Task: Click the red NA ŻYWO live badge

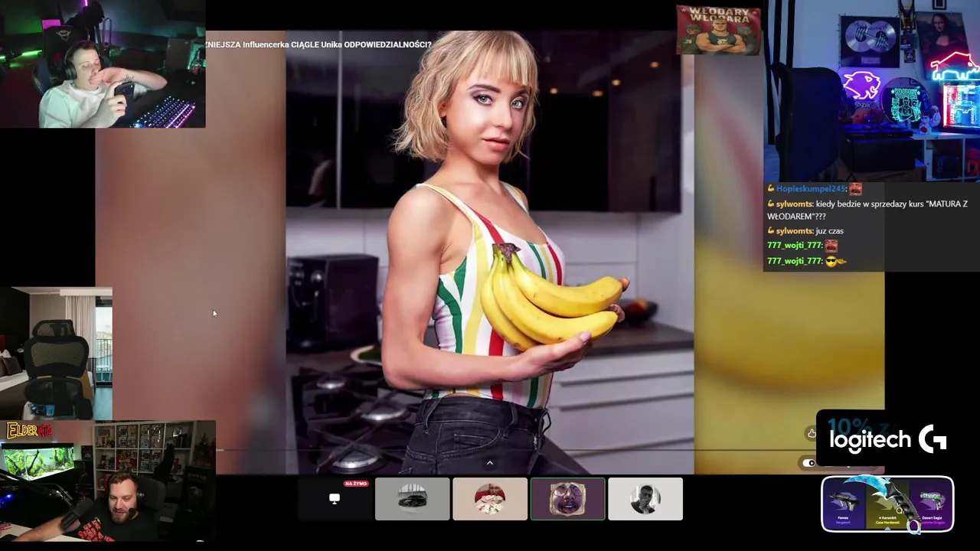Action: 356,484
